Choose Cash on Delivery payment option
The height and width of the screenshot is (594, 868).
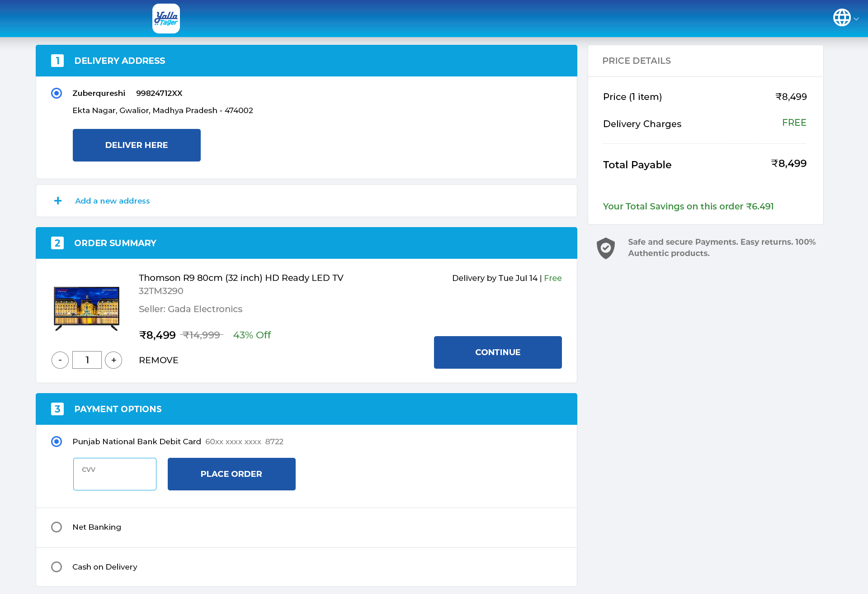click(57, 567)
